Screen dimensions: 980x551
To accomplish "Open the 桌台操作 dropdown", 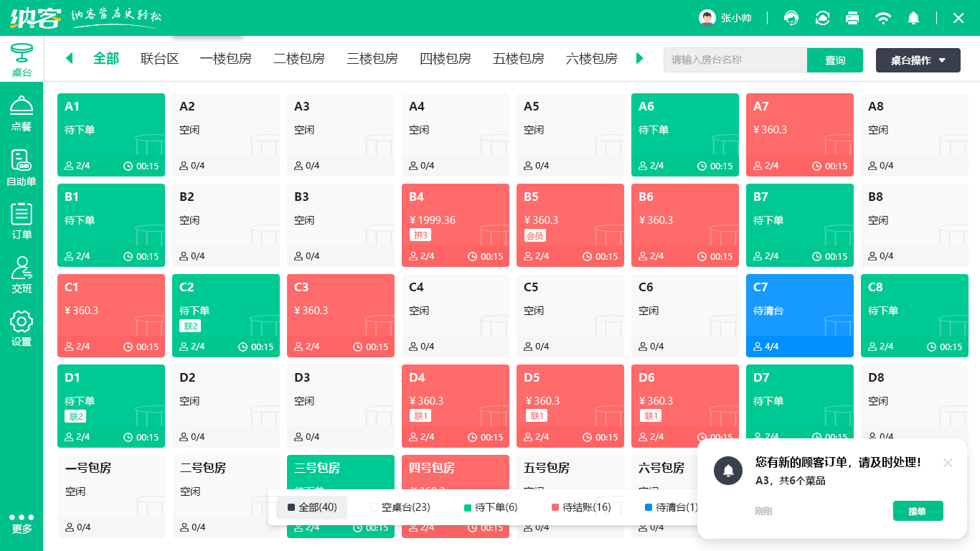I will (x=918, y=60).
